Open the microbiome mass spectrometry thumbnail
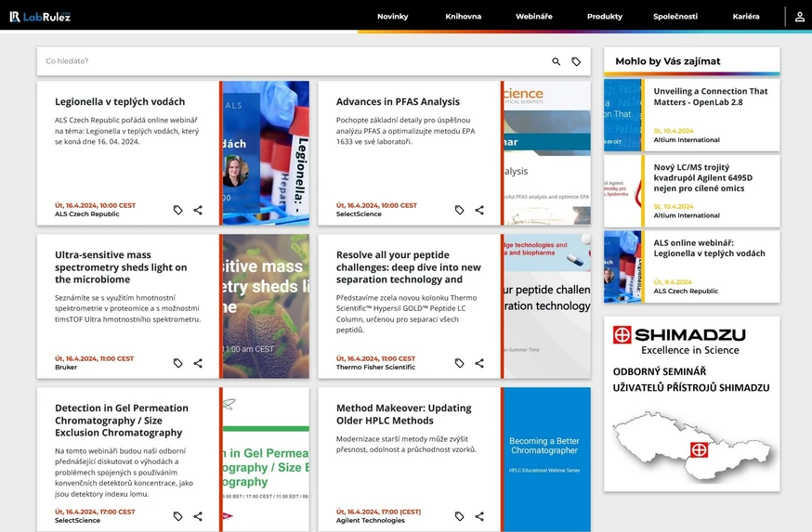This screenshot has height=532, width=812. pos(265,305)
